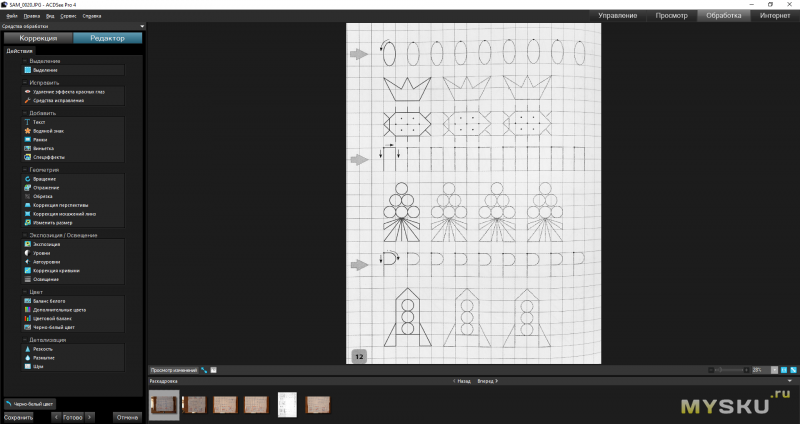Open the Уровни levels tool

(x=42, y=253)
